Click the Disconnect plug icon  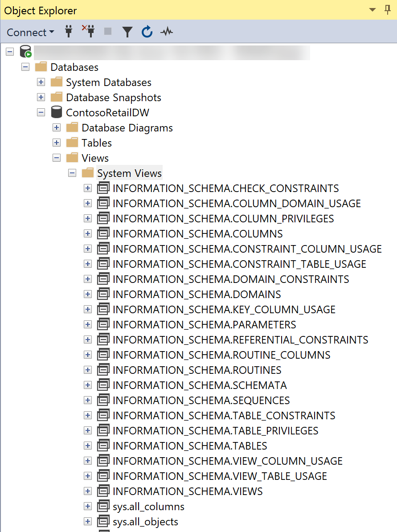(88, 31)
